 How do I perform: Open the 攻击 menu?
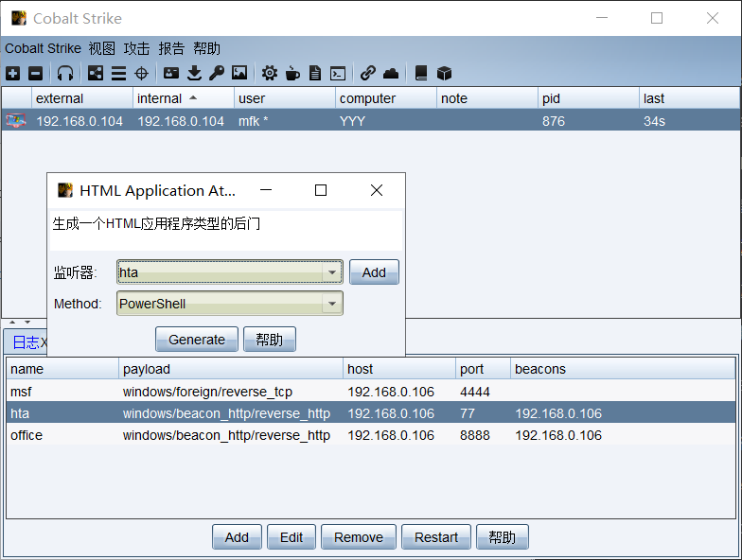click(136, 48)
